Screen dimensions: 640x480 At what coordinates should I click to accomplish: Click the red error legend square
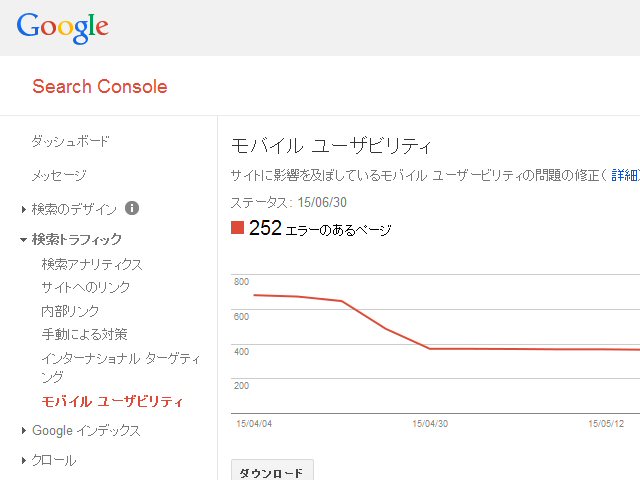(237, 228)
